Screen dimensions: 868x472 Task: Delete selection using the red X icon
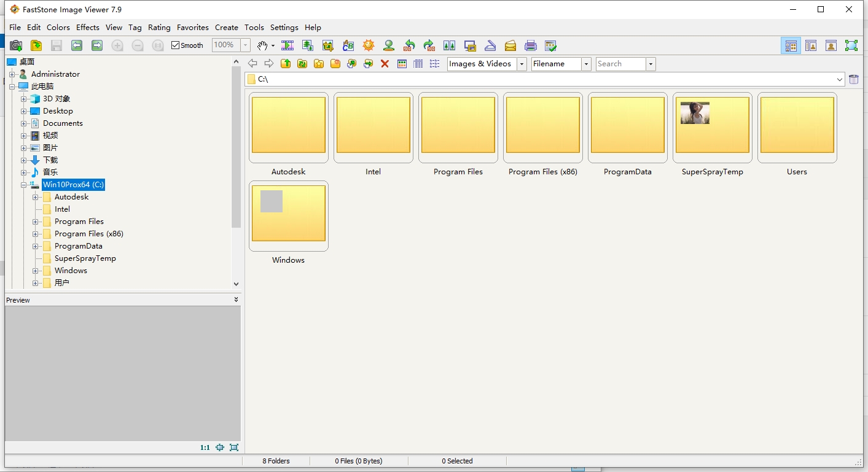(x=385, y=63)
